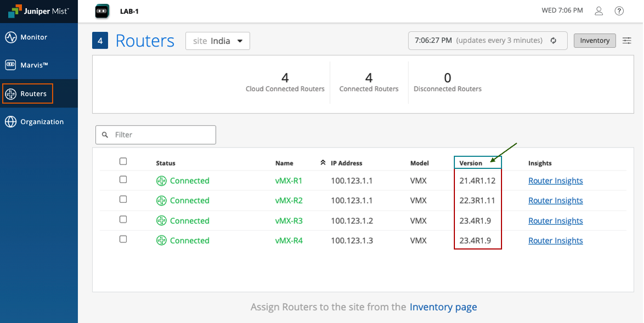Open the user account icon
The width and height of the screenshot is (644, 323).
[599, 11]
